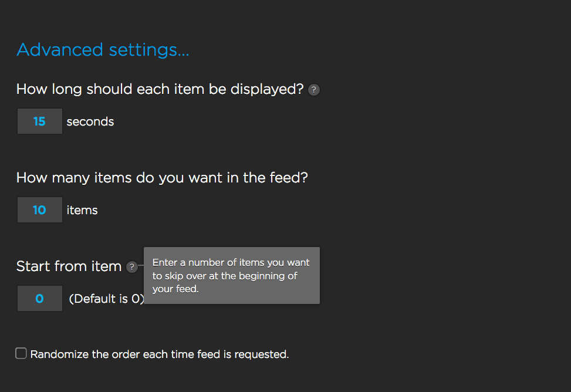Click the 'seconds' unit label
This screenshot has height=392, width=571.
(x=90, y=122)
